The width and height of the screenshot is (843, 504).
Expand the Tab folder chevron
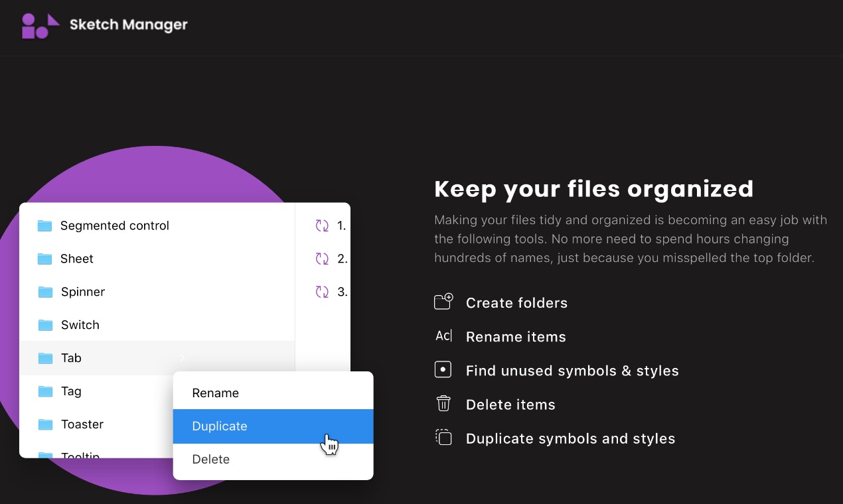pyautogui.click(x=182, y=357)
